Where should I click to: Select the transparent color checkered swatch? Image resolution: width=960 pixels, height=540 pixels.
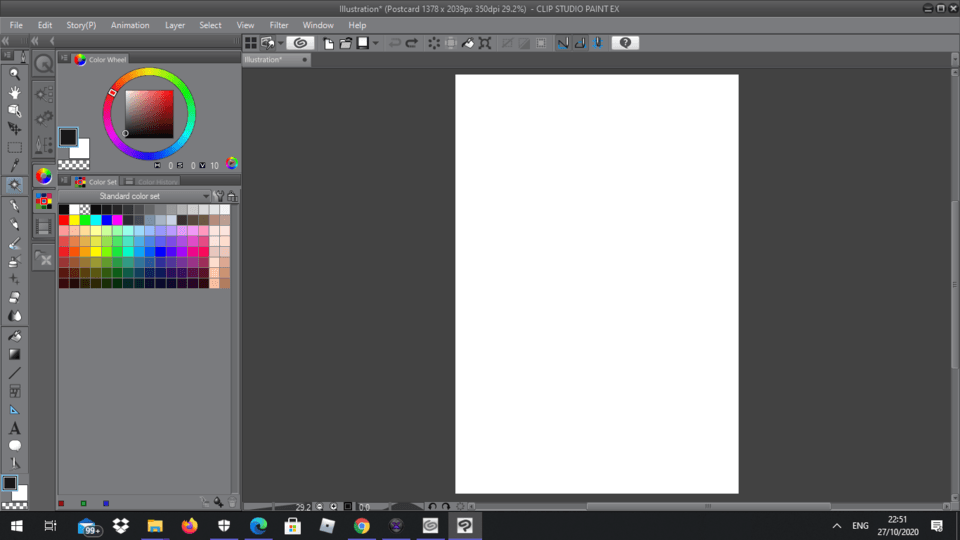(73, 165)
